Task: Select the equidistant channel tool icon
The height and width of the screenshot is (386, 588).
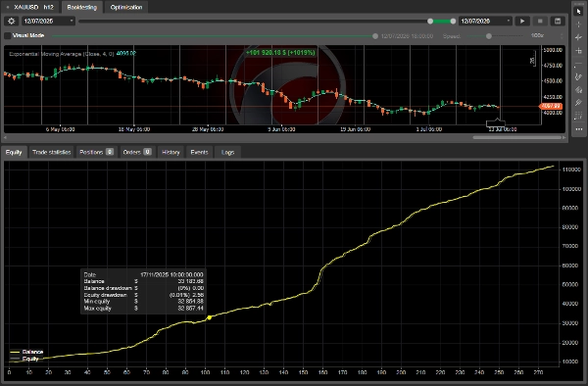Action: 578,103
